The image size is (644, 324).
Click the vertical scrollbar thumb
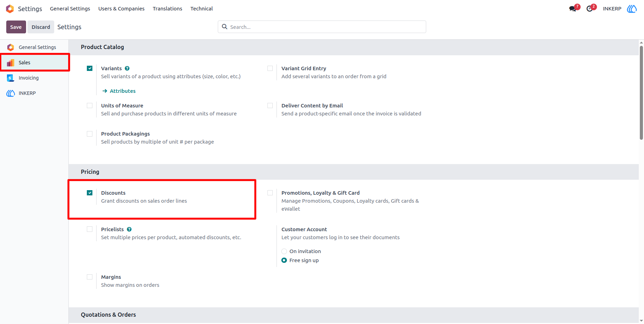click(641, 92)
